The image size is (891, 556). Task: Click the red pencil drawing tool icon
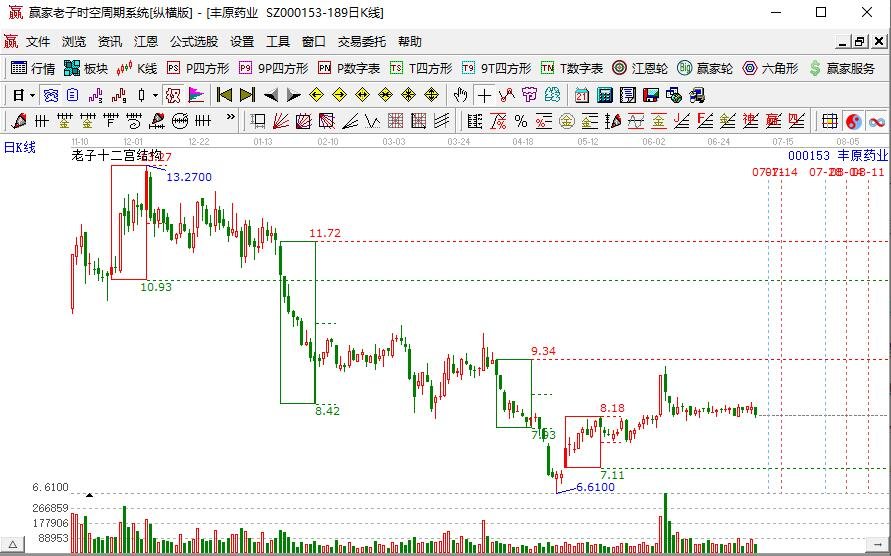(19, 121)
